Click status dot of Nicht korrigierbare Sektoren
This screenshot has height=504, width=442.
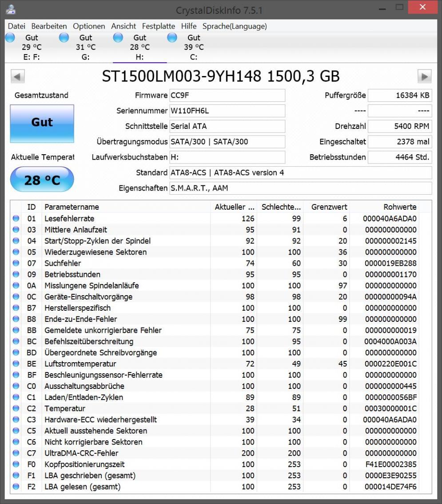coord(16,442)
